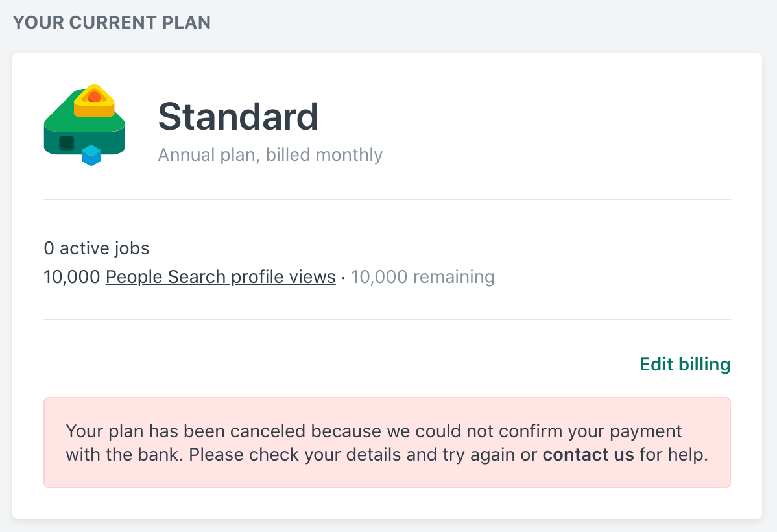Click the bold contact us text in the banner
Screen dimensions: 777x532
point(588,454)
